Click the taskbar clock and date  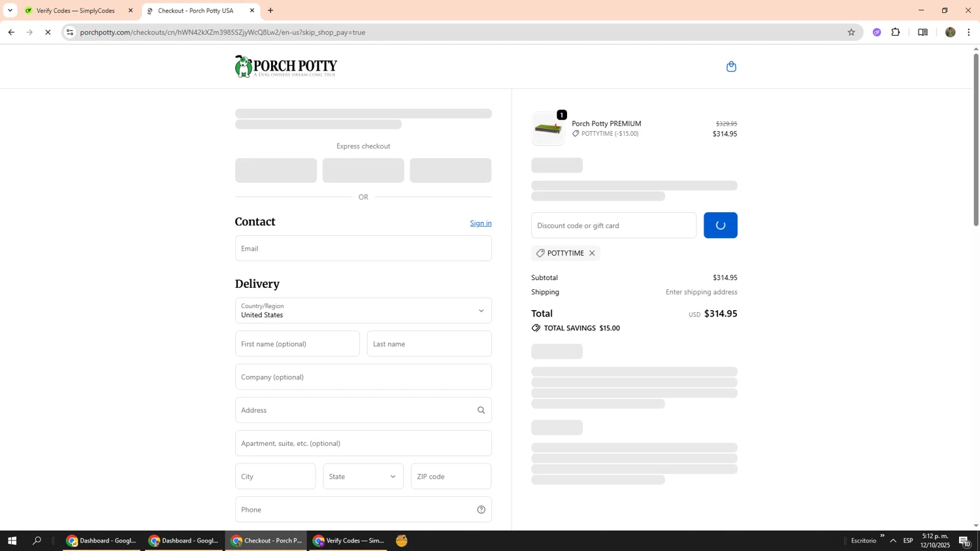935,541
